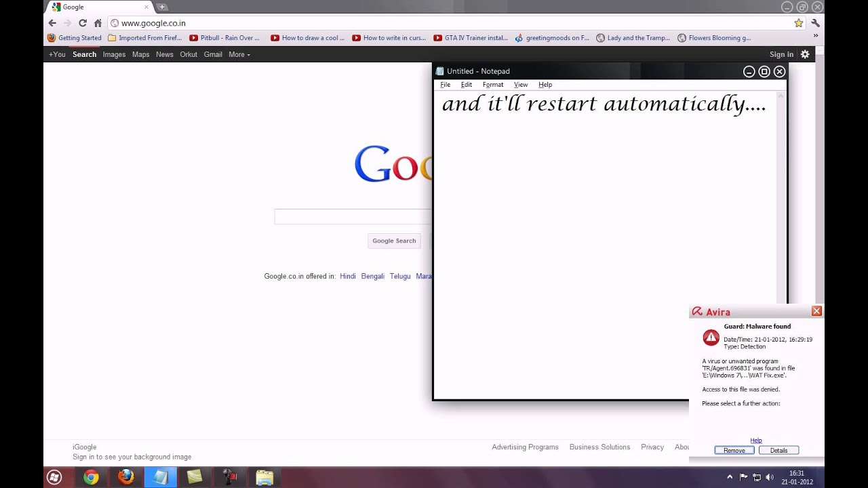Open Notepad's Help menu

[x=545, y=85]
